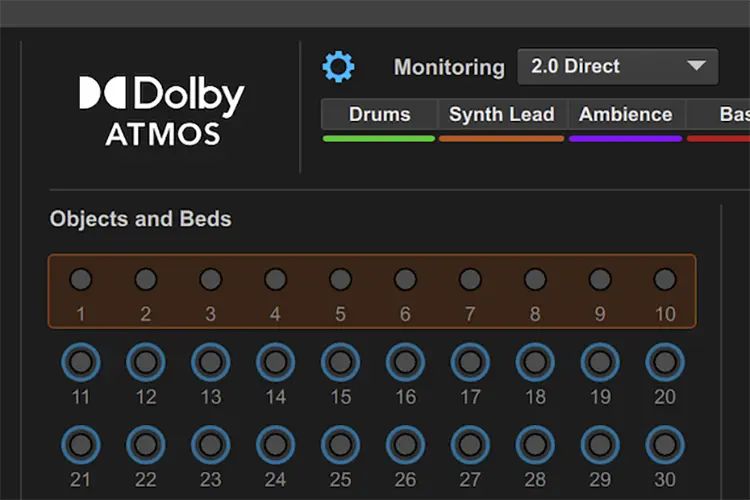The height and width of the screenshot is (500, 750).
Task: Toggle object 29 circle
Action: point(600,445)
